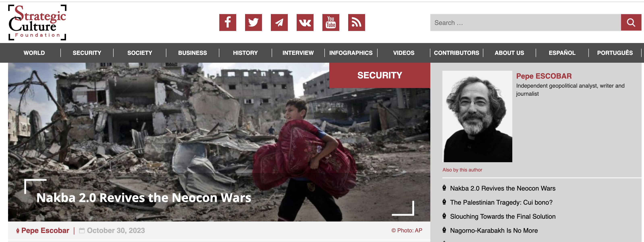Switch to the ESPAÑOL version
The width and height of the screenshot is (644, 242).
(x=562, y=53)
